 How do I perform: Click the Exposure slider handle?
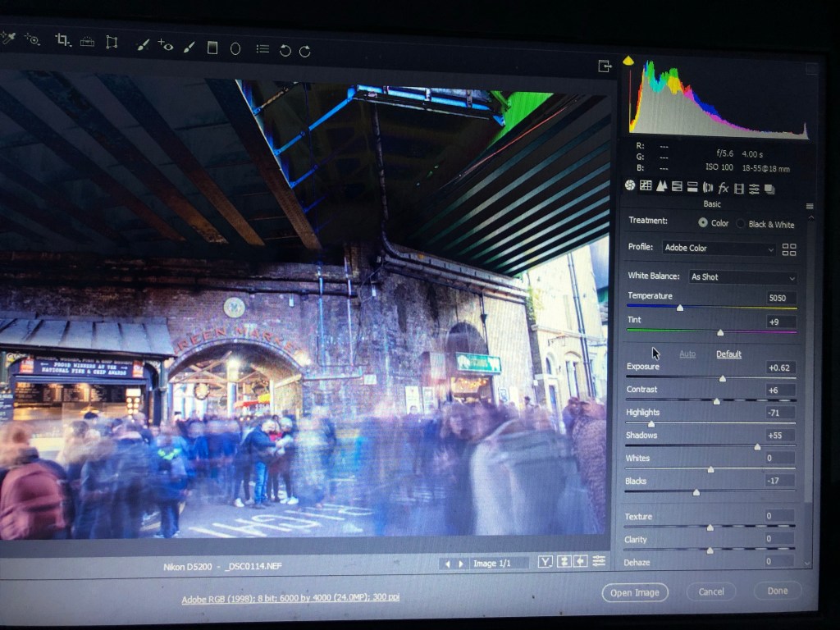pos(723,378)
